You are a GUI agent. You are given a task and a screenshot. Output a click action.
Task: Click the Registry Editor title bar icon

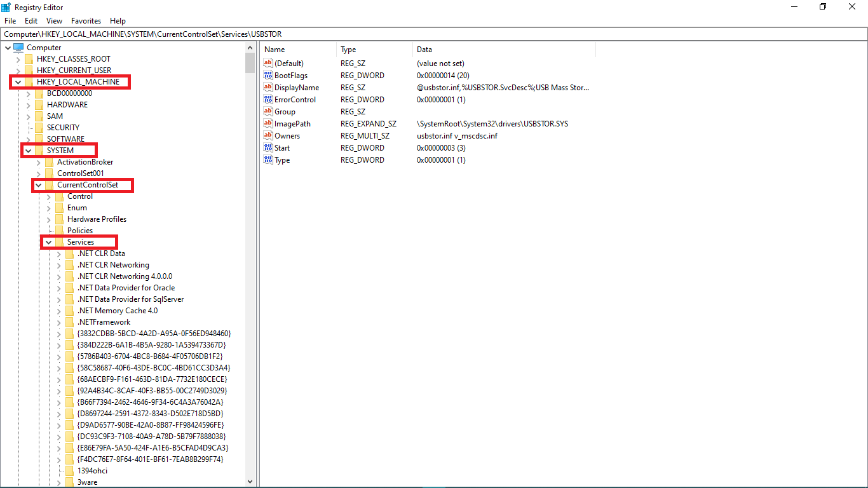(6, 6)
